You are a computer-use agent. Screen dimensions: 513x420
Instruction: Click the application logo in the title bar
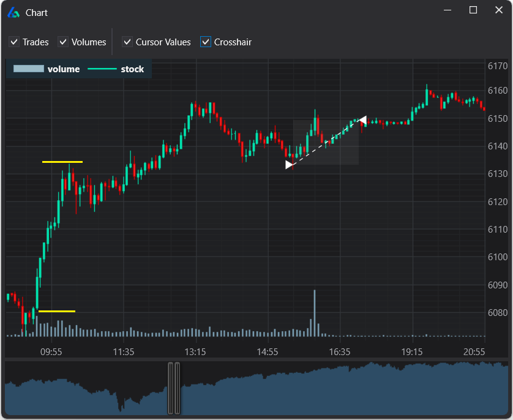13,12
